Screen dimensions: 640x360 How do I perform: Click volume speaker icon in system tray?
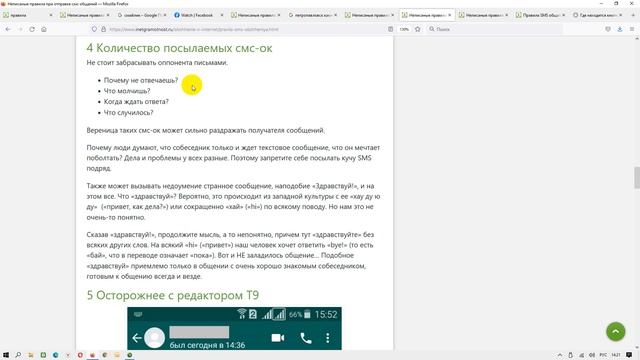click(x=592, y=355)
